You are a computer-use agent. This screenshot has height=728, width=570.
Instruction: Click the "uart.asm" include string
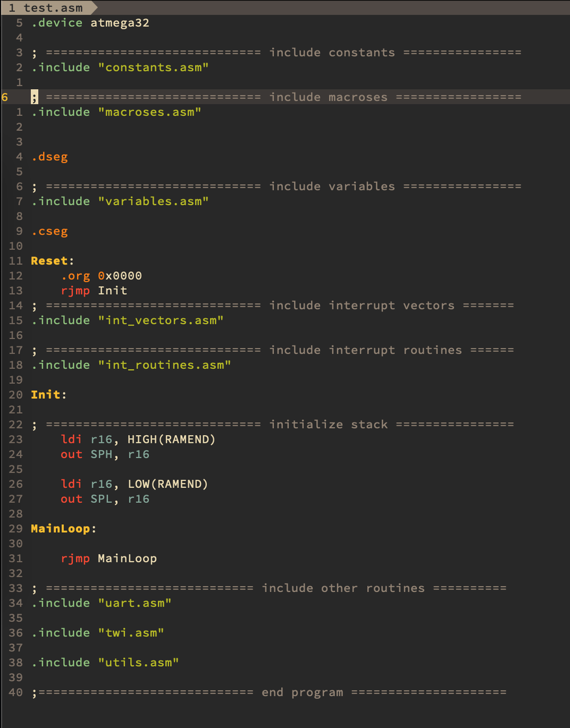tap(135, 603)
